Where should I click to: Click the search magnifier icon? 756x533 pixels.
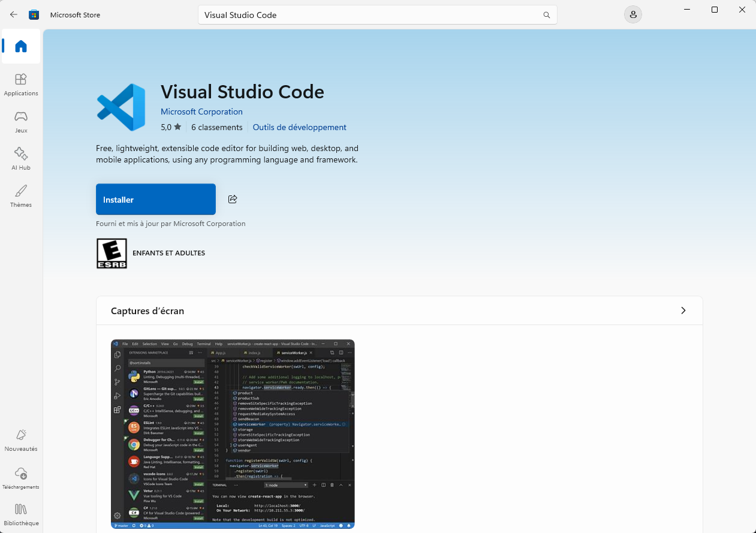(546, 15)
